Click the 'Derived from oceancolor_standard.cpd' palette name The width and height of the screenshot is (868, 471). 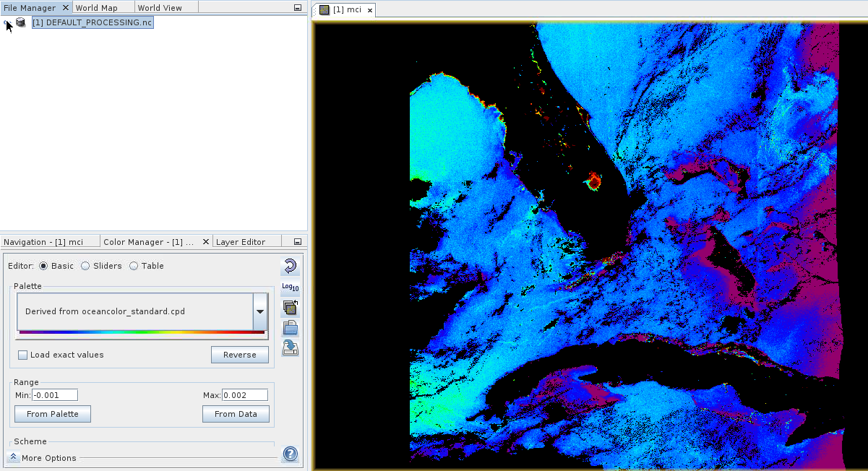[105, 311]
